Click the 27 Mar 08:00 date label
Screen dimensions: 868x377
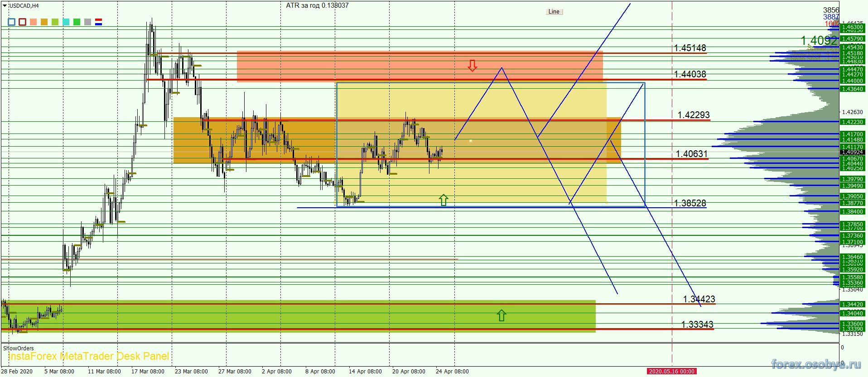coord(235,372)
